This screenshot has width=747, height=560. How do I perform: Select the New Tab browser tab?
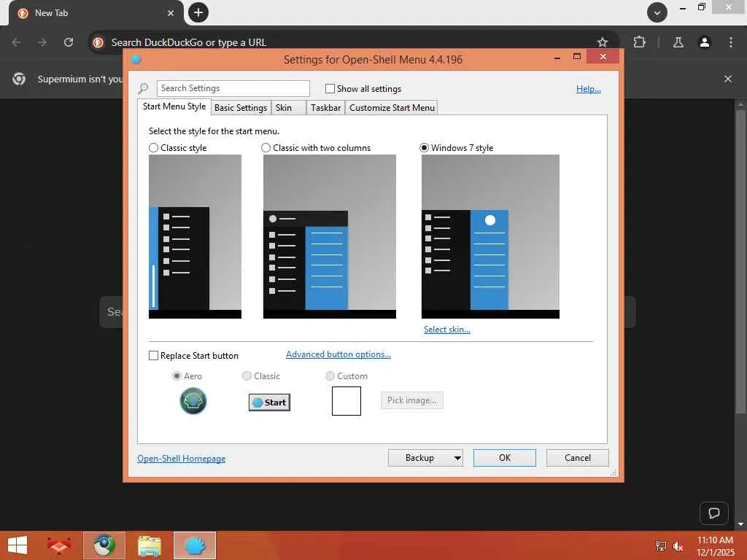pos(96,13)
